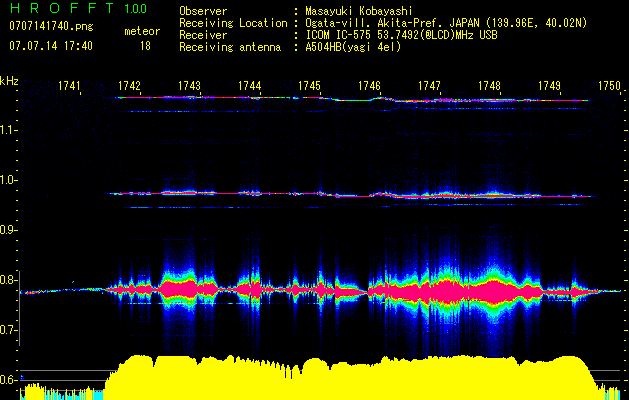
Task: Click the 0.9 frequency axis label
Action: [x=8, y=230]
